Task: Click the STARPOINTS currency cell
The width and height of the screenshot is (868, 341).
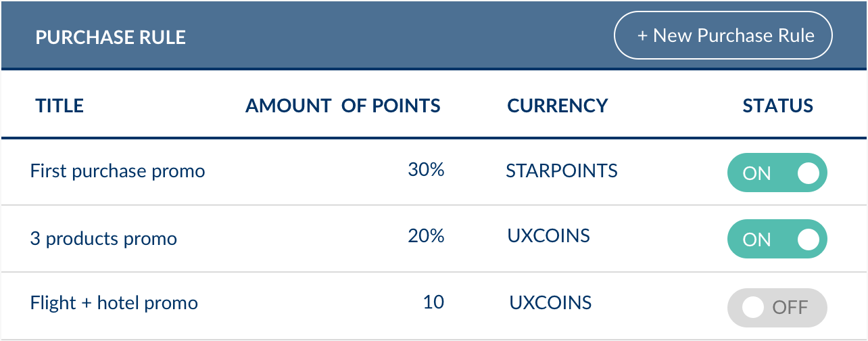Action: [562, 170]
